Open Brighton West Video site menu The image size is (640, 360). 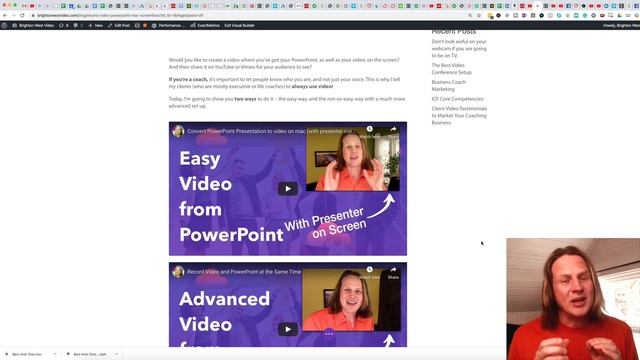point(33,25)
